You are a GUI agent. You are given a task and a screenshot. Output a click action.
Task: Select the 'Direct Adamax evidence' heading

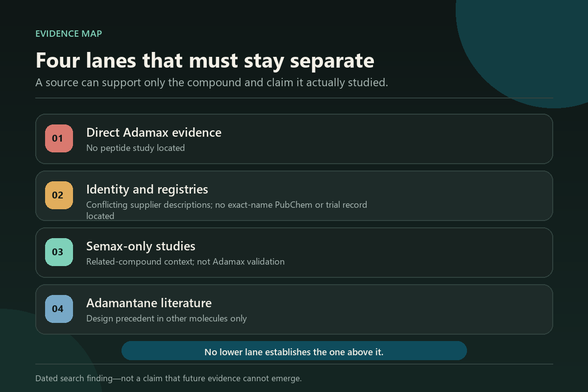154,132
